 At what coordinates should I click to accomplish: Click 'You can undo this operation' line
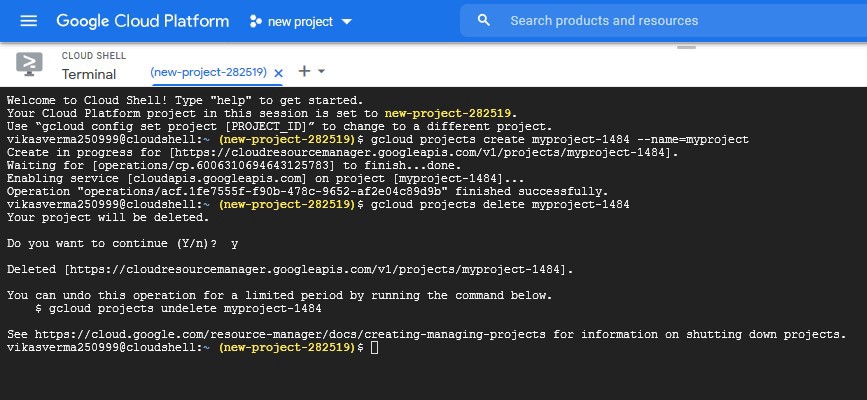[279, 295]
